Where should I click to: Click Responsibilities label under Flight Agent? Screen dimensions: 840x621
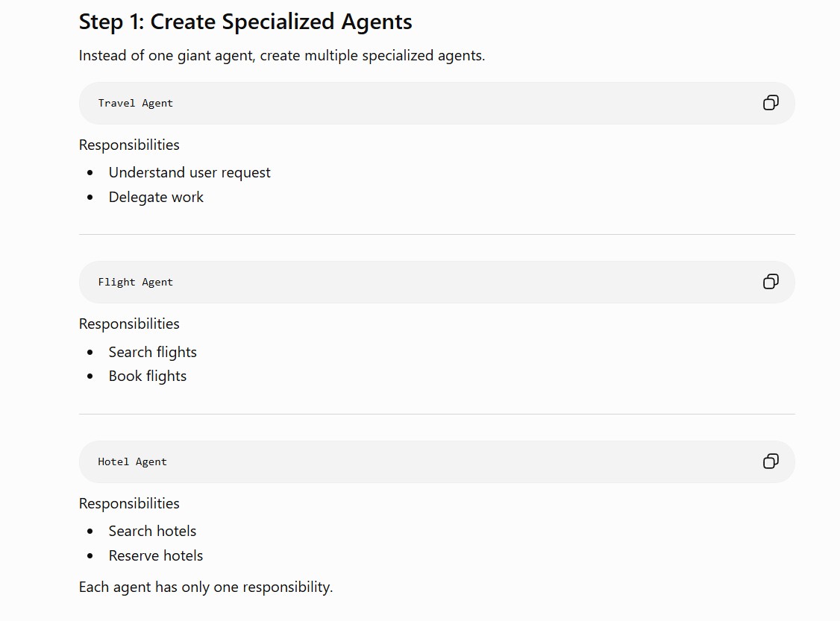[x=129, y=324]
